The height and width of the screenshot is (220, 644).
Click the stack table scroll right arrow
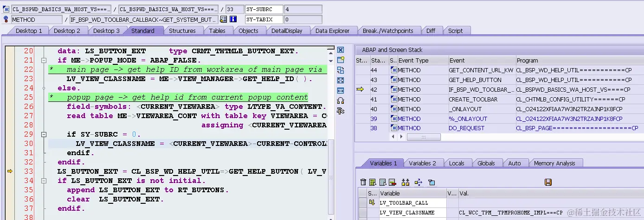point(400,137)
